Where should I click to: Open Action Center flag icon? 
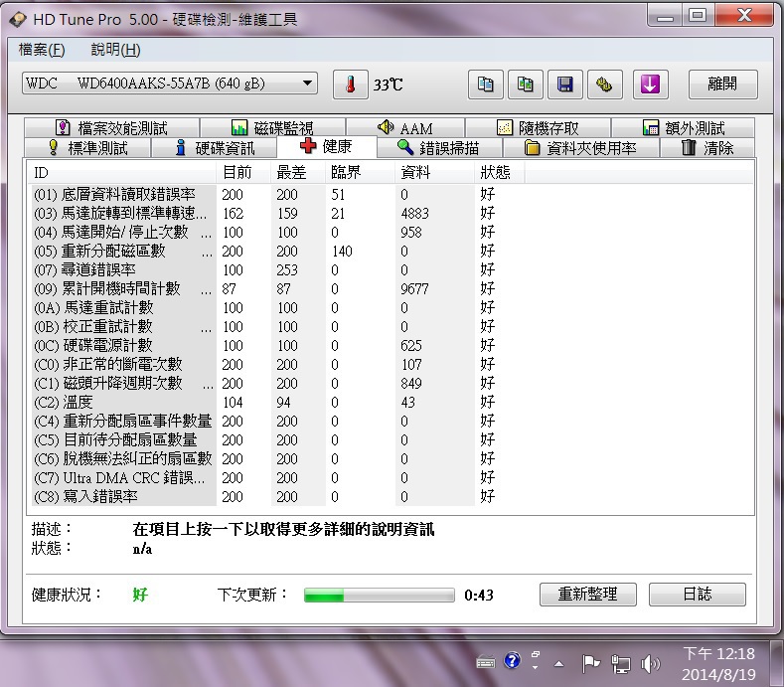[x=591, y=663]
